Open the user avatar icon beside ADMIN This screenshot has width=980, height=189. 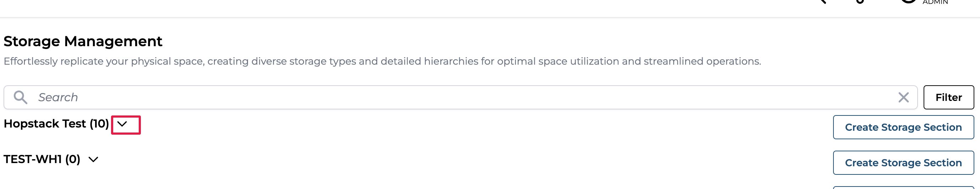[x=908, y=1]
